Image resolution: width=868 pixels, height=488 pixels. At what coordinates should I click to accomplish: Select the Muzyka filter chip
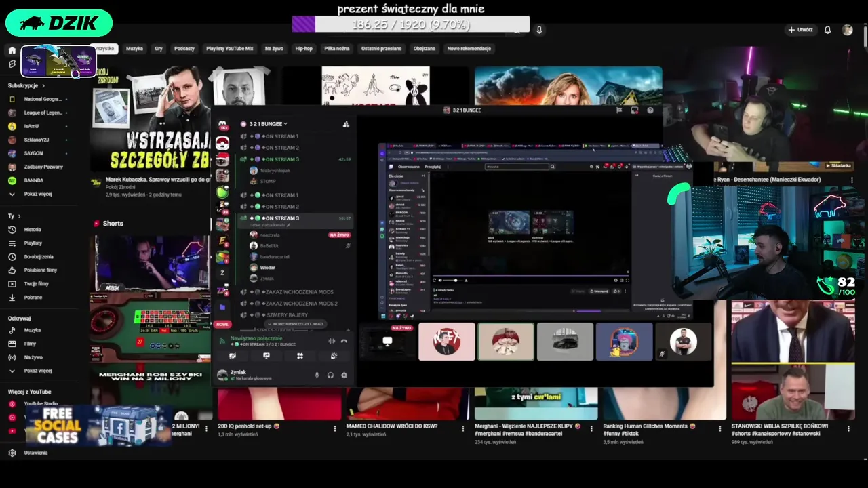(134, 49)
